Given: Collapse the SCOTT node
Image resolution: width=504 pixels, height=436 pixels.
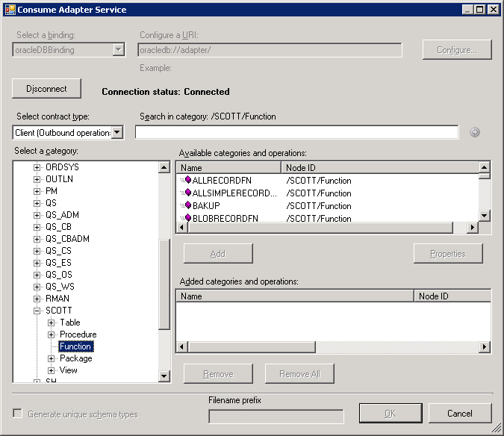Looking at the screenshot, I should pos(37,311).
